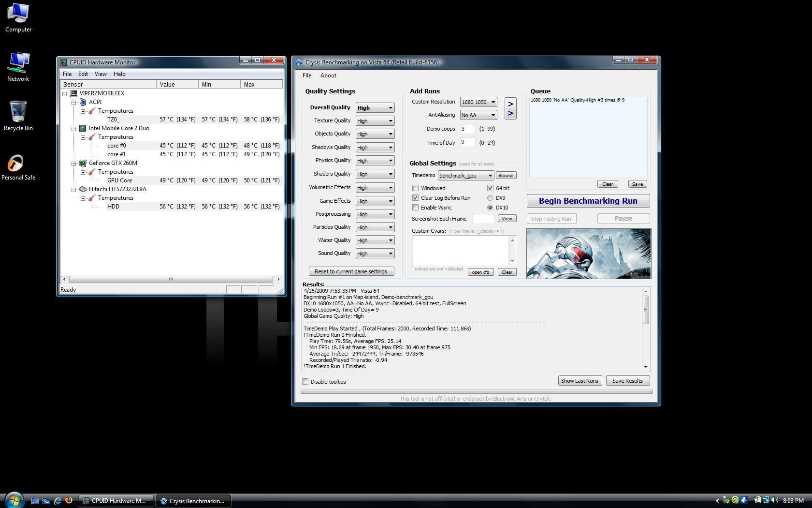Select the Intel Mobile Core 2 Duo icon

[x=83, y=128]
